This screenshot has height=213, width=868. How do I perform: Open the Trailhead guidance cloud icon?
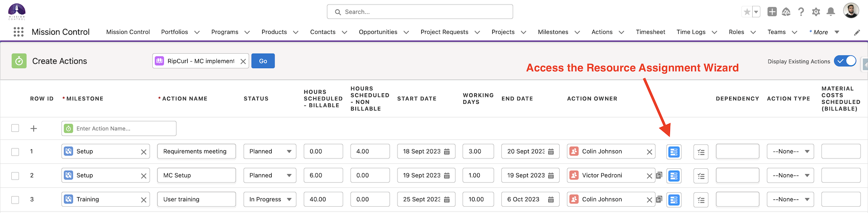(x=786, y=12)
